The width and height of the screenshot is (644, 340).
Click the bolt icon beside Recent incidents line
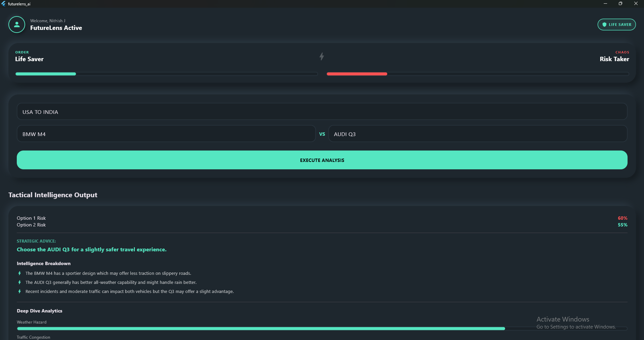[19, 291]
